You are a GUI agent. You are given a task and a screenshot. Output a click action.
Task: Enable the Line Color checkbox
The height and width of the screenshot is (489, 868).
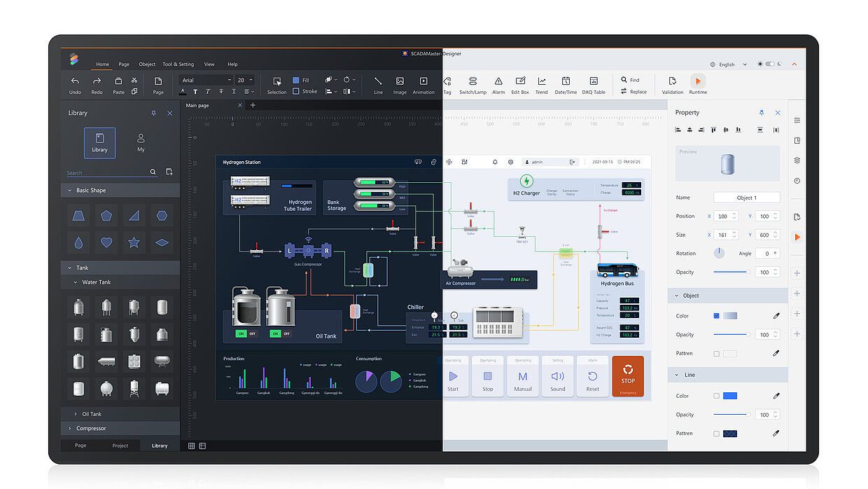tap(716, 396)
